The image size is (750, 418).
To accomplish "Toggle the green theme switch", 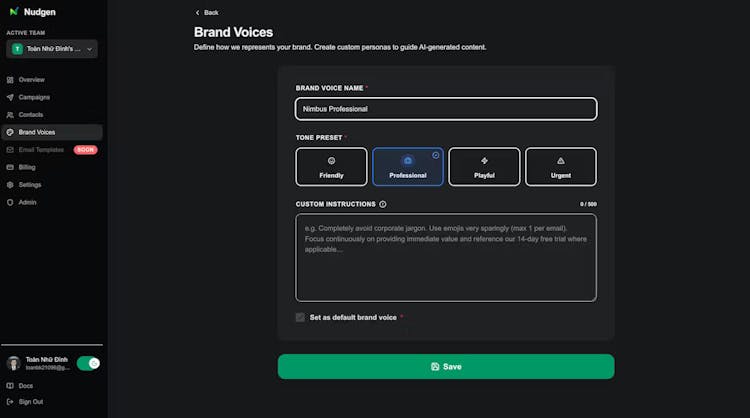I will [88, 363].
